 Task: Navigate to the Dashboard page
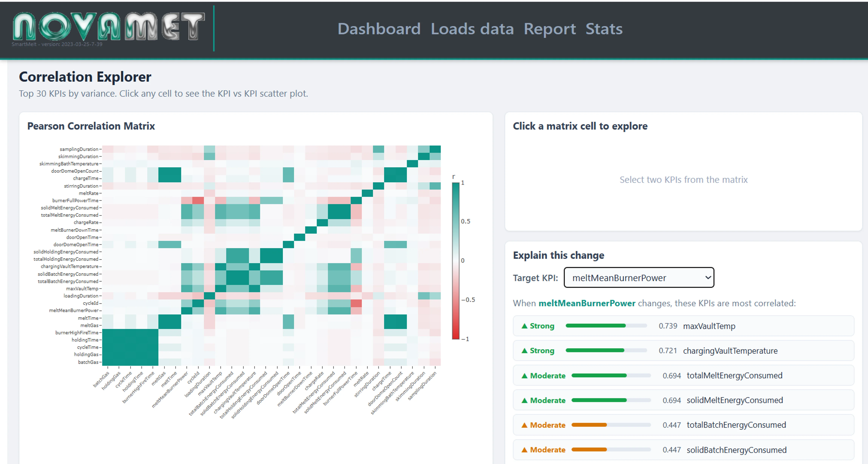379,29
